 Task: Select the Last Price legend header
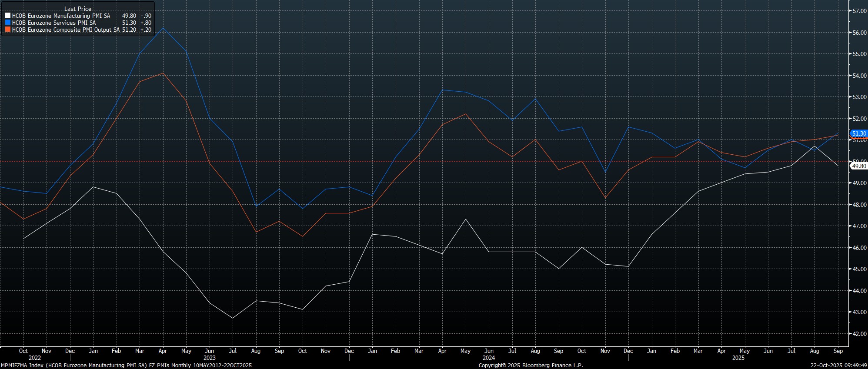[77, 9]
